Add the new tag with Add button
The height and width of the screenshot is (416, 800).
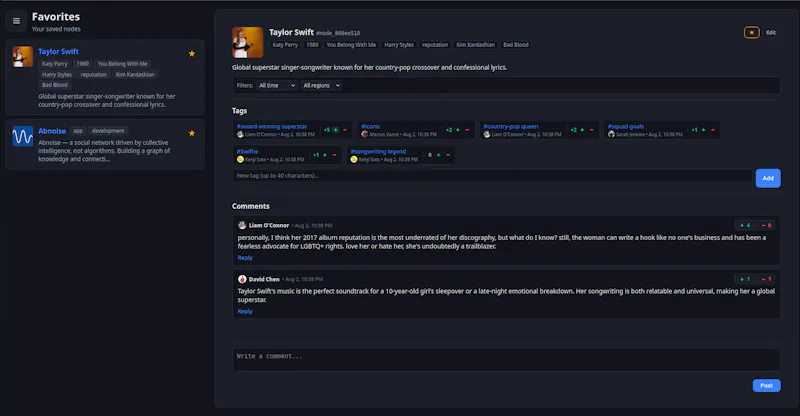point(768,178)
